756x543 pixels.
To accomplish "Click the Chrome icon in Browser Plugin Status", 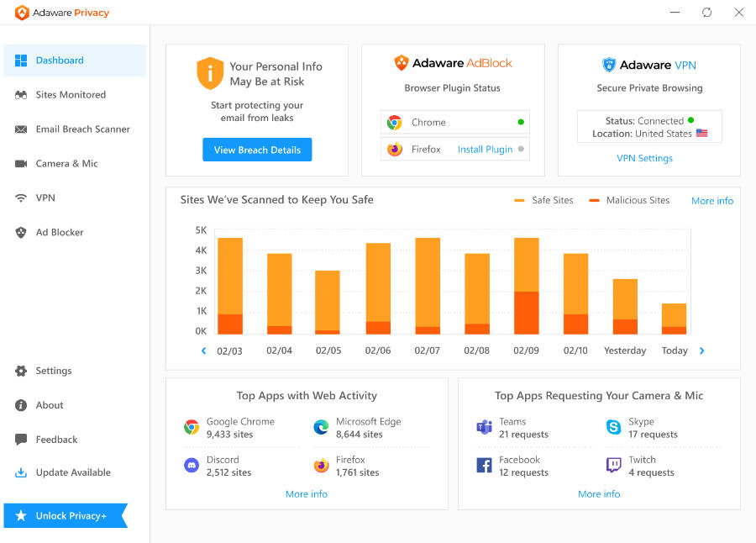I will [393, 122].
